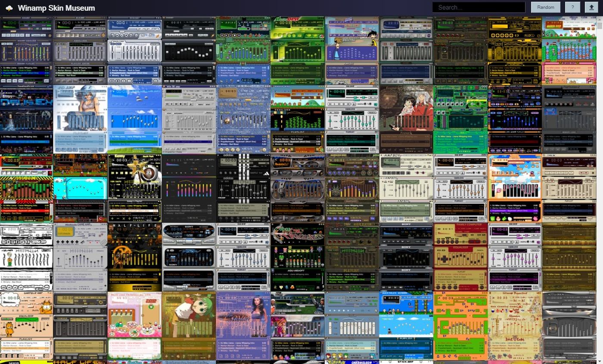Open the DuckTales Winamp skin
This screenshot has width=603, height=364.
coord(406,326)
